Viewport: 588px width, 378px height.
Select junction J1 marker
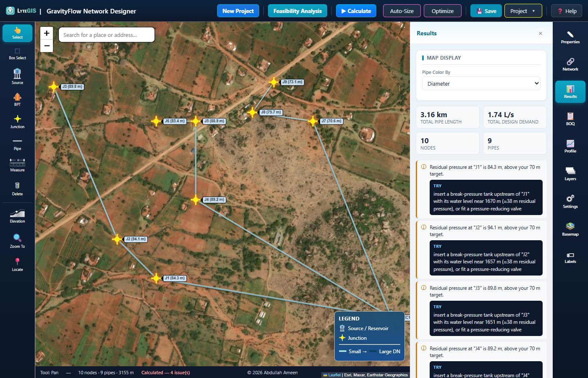156,278
